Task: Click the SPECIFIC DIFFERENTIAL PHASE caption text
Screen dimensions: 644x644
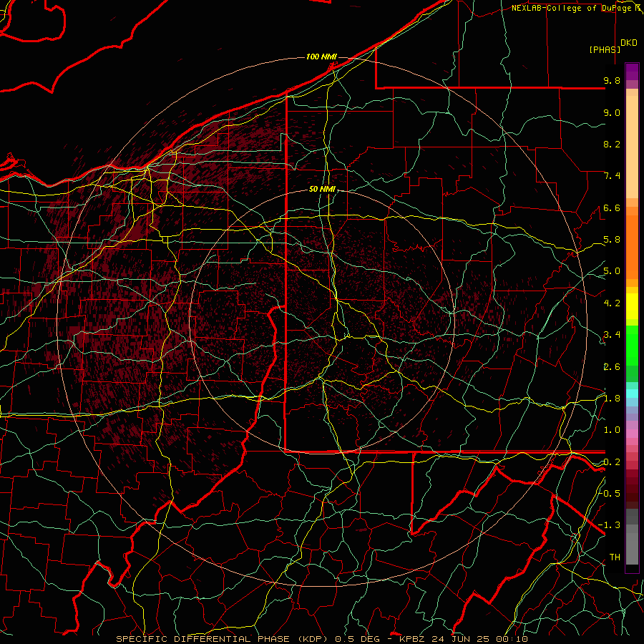Action: click(x=204, y=639)
